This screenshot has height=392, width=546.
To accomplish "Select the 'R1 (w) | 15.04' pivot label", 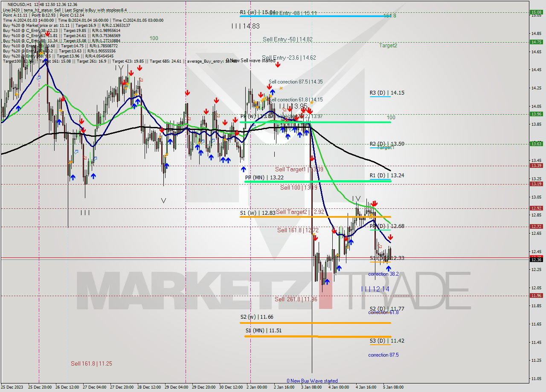I will click(257, 12).
